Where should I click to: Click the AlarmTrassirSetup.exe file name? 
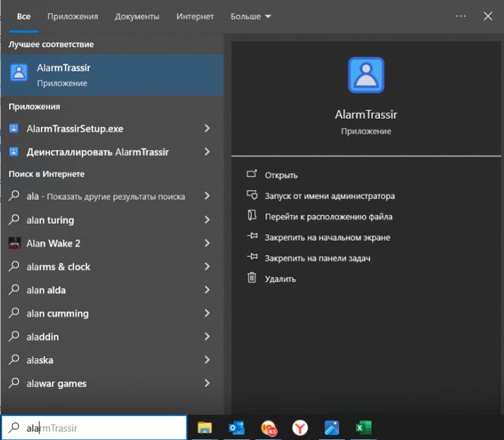pos(75,129)
